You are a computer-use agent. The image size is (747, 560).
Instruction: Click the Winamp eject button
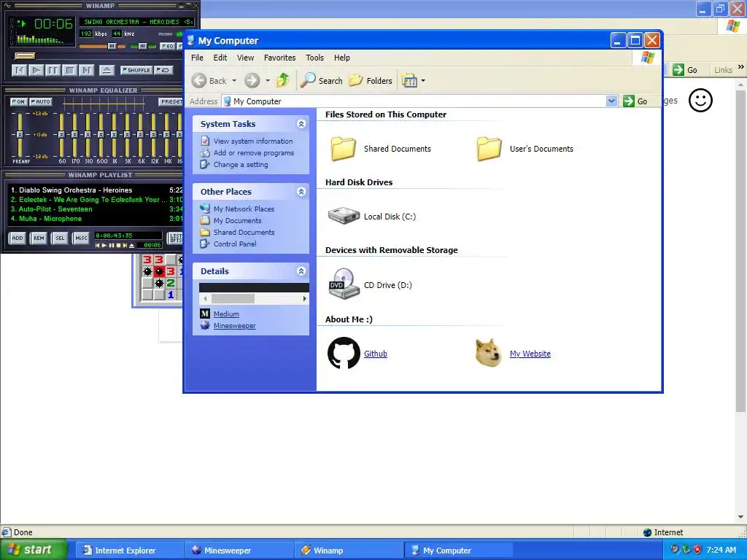click(107, 71)
